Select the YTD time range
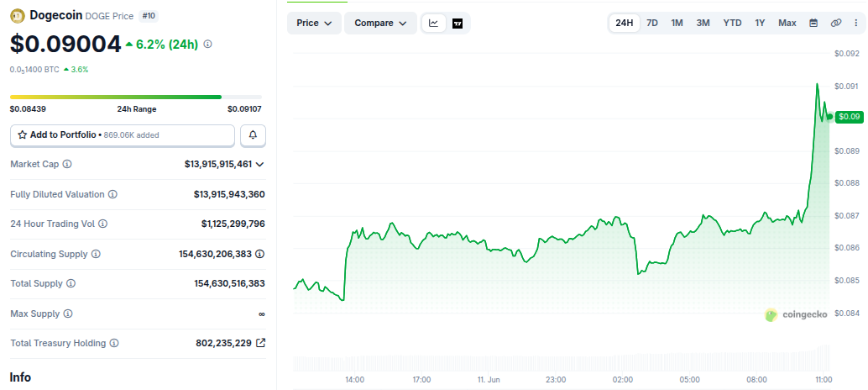The height and width of the screenshot is (390, 868). (732, 24)
